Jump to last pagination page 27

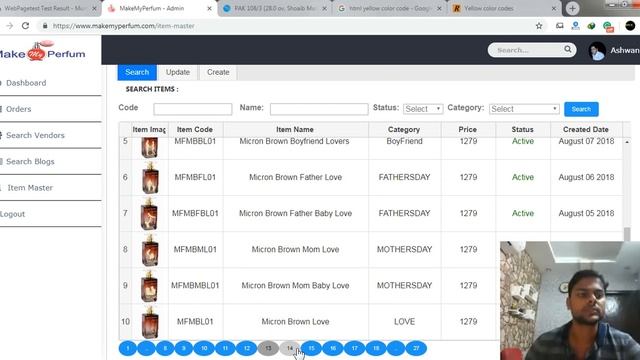point(416,348)
